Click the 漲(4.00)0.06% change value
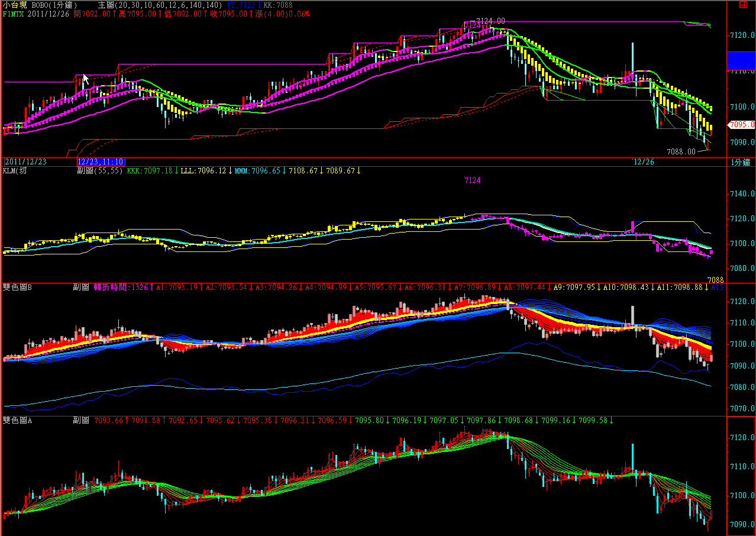756x536 pixels. point(282,14)
